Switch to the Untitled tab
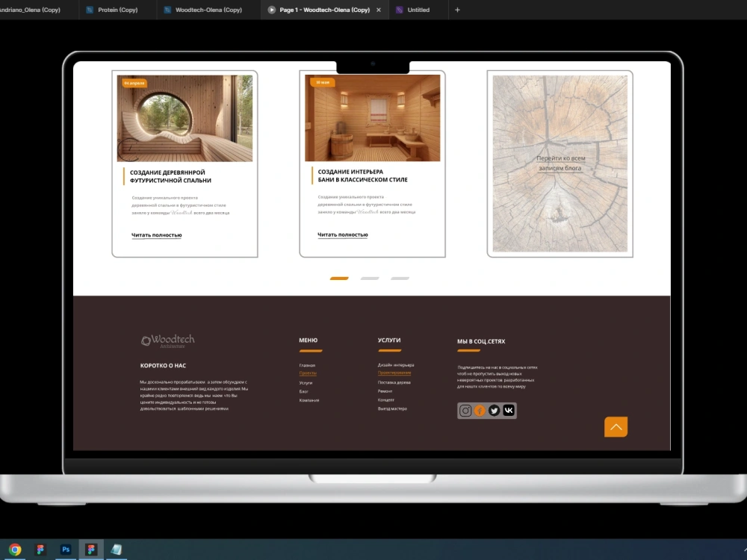The width and height of the screenshot is (747, 560). coord(418,10)
